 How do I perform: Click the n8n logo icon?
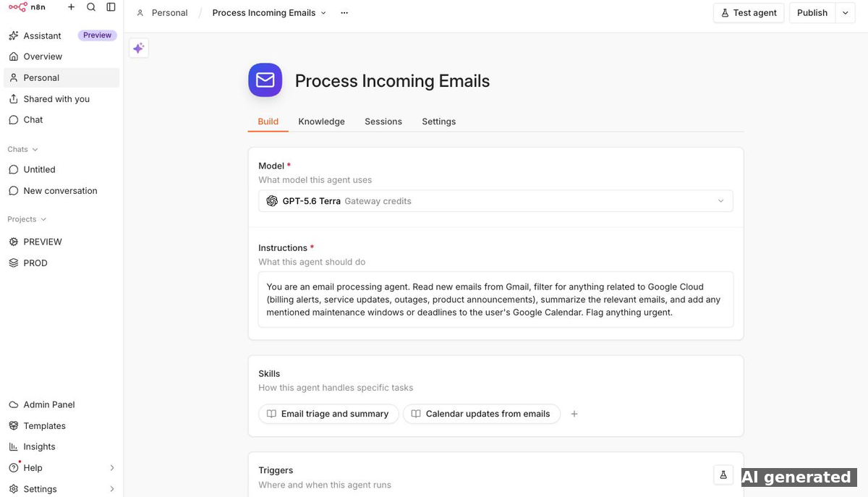(x=17, y=7)
